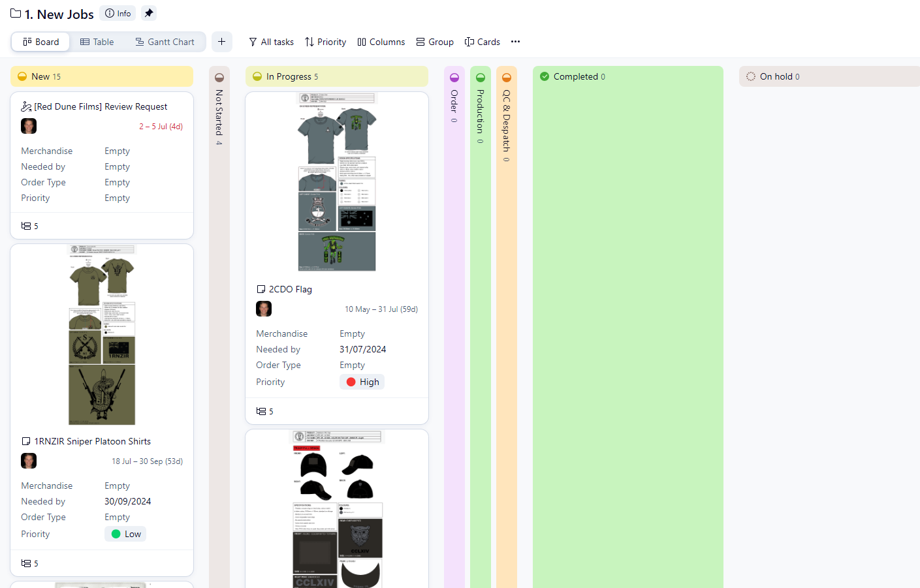Image resolution: width=920 pixels, height=588 pixels.
Task: Switch to the Gantt Chart tab
Action: pos(165,42)
